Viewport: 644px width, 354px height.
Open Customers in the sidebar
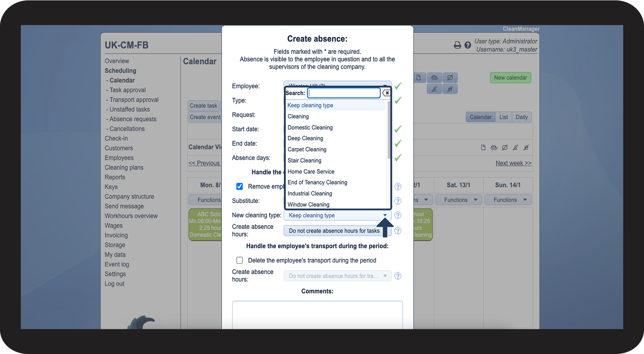[x=119, y=148]
